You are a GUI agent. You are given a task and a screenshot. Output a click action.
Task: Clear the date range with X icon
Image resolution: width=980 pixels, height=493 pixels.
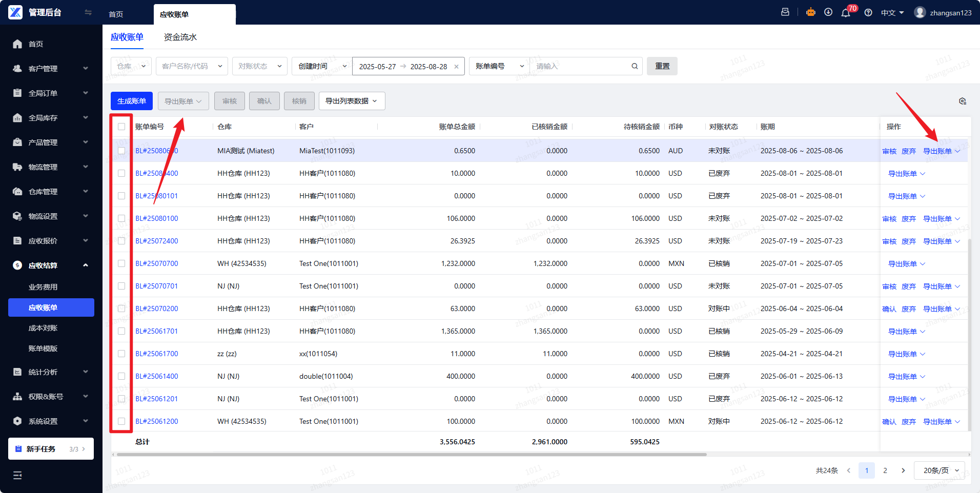(x=456, y=67)
